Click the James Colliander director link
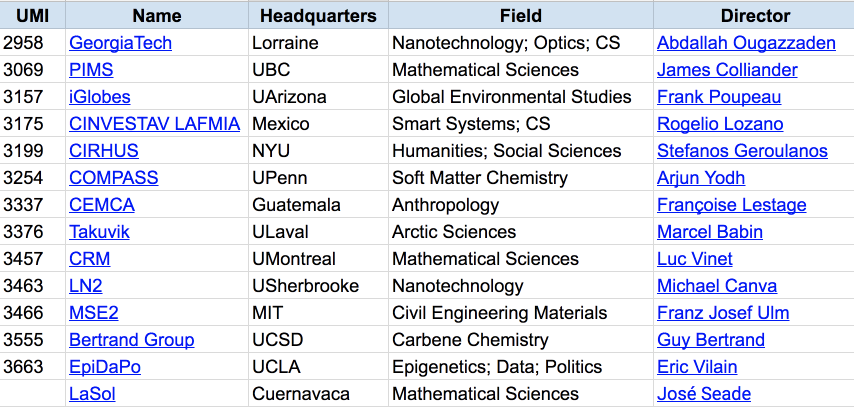Screen dimensions: 854x407 click(727, 70)
